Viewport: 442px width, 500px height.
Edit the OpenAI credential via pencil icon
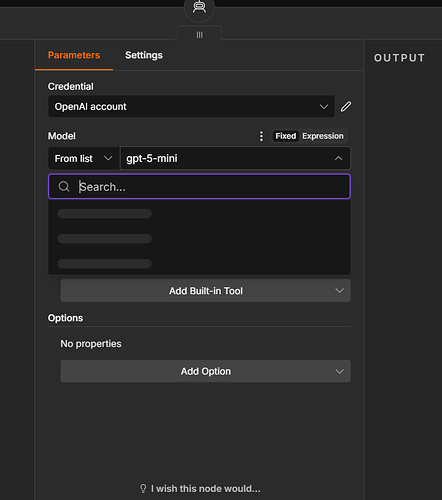pyautogui.click(x=346, y=106)
